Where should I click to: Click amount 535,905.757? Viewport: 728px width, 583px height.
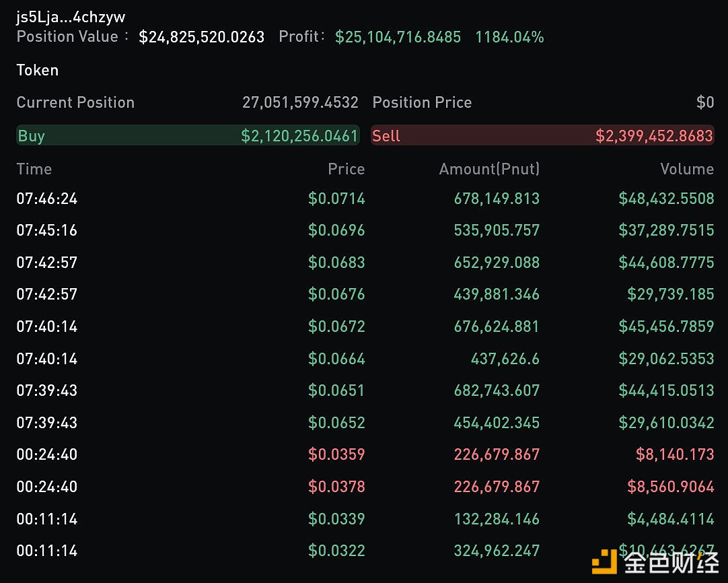(x=497, y=230)
